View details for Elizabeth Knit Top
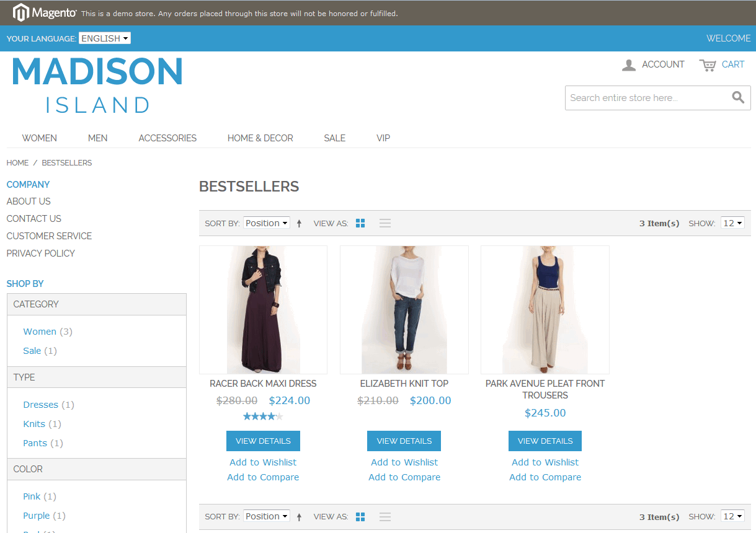 (404, 441)
